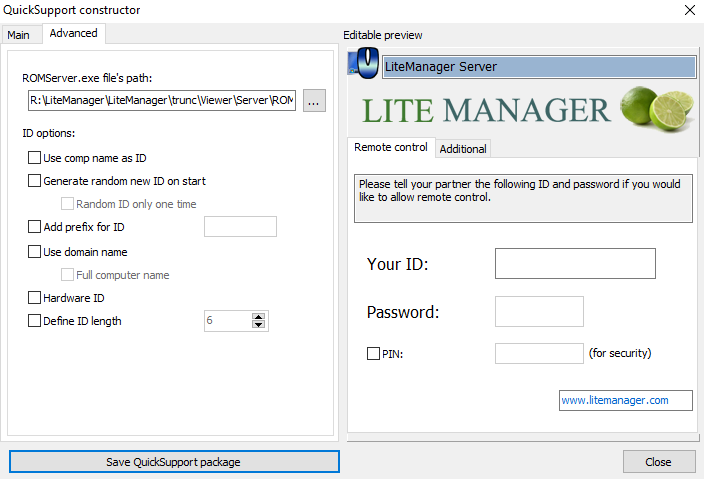This screenshot has height=479, width=704.
Task: Switch to the Main tab
Action: point(18,35)
